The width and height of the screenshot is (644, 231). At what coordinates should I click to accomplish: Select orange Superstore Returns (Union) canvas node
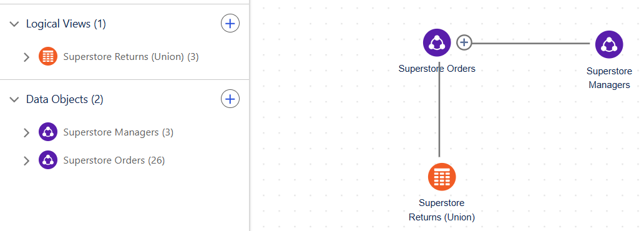coord(442,177)
